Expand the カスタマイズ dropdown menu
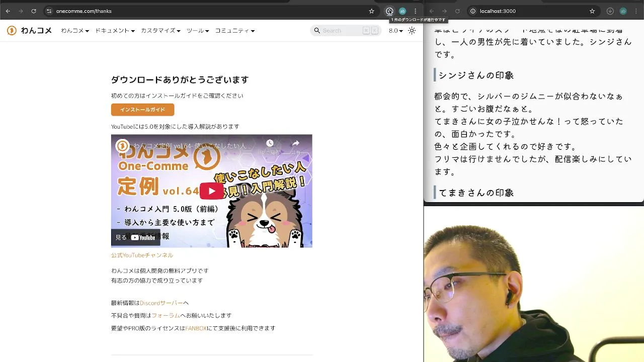 pyautogui.click(x=160, y=31)
